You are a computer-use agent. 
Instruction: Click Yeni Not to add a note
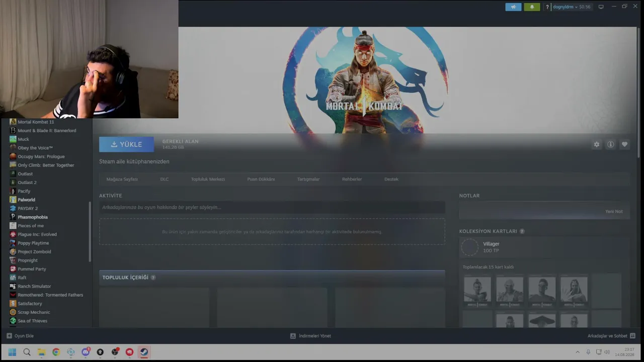tap(614, 212)
